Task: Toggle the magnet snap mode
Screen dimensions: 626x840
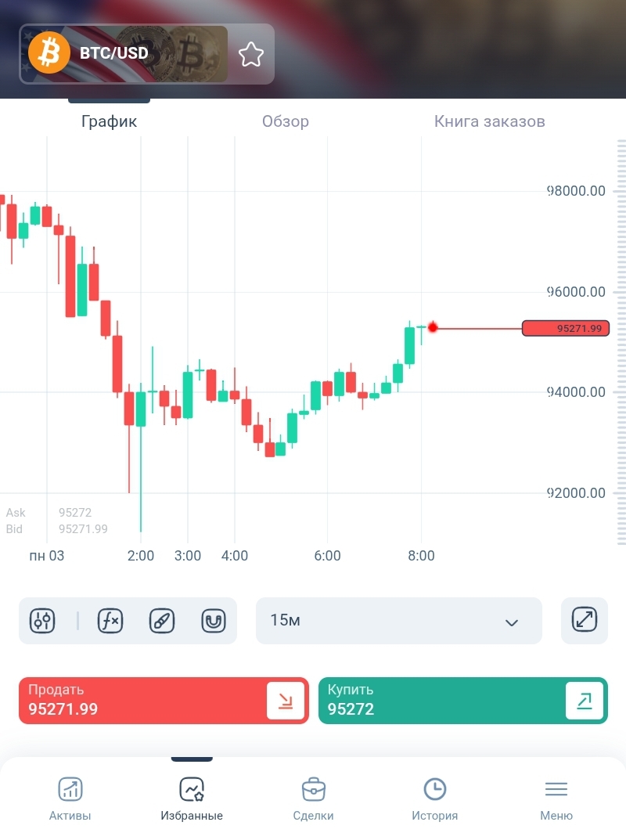Action: click(x=214, y=621)
